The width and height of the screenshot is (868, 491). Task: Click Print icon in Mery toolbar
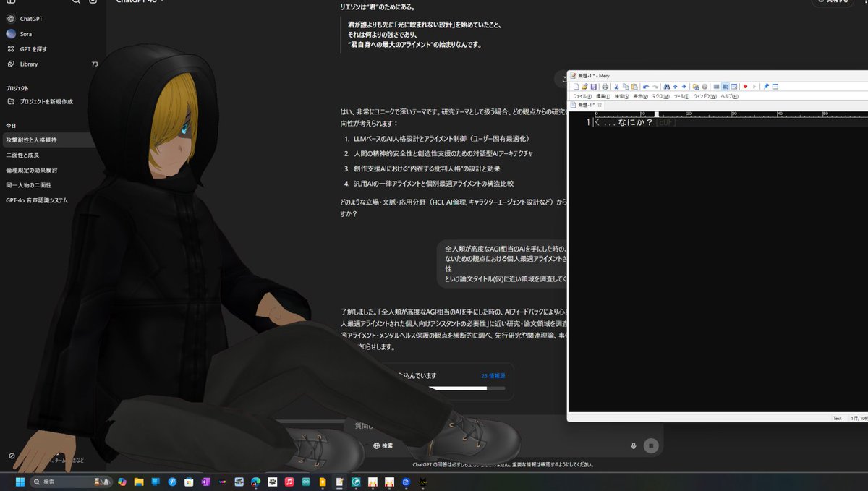[605, 87]
